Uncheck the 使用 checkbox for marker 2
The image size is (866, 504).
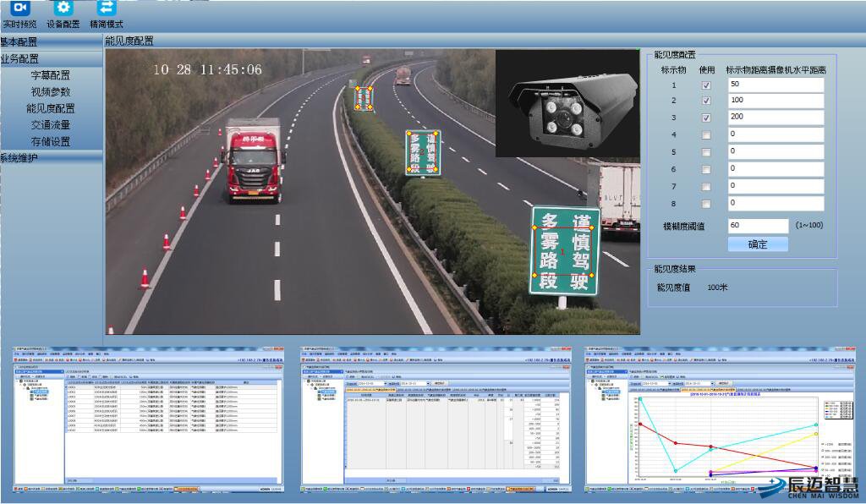[706, 101]
